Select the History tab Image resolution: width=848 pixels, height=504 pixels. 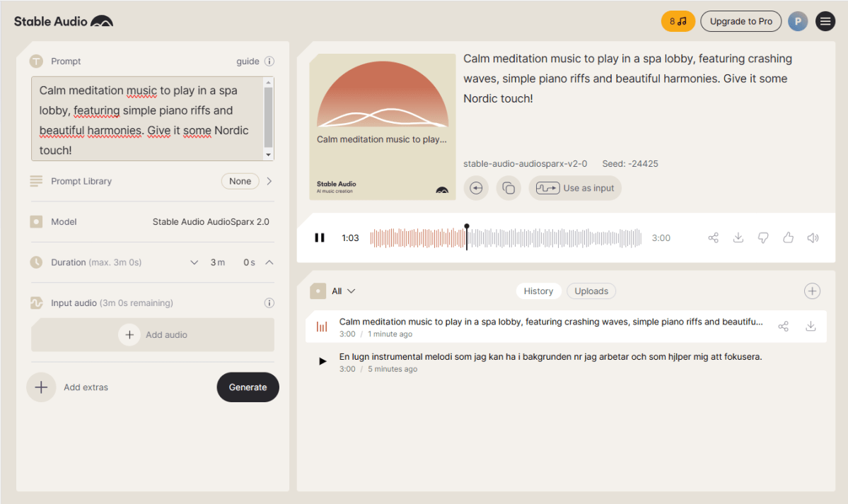[538, 291]
